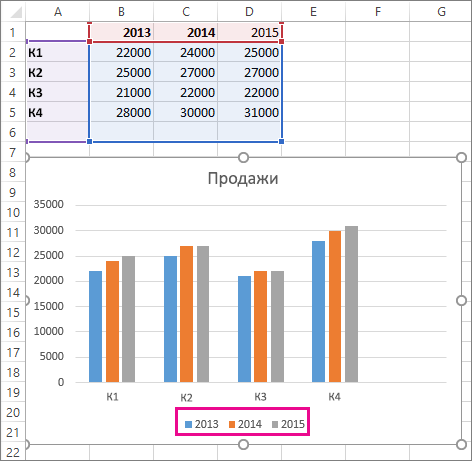Click the orange 2014 bar for К2

point(187,314)
